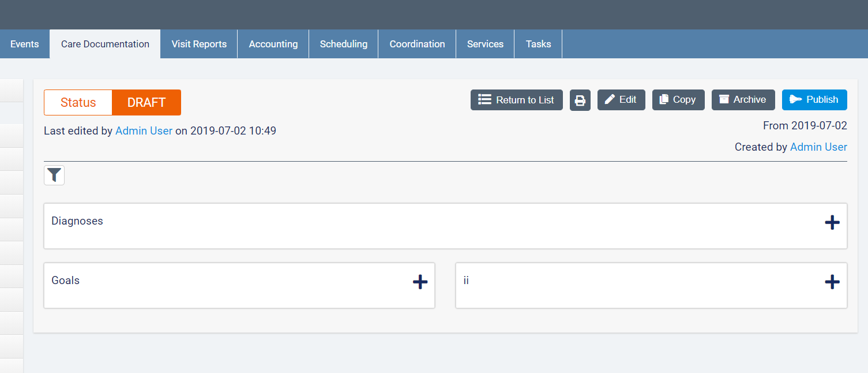Navigate to the Tasks tab
The height and width of the screenshot is (373, 868).
(x=538, y=44)
